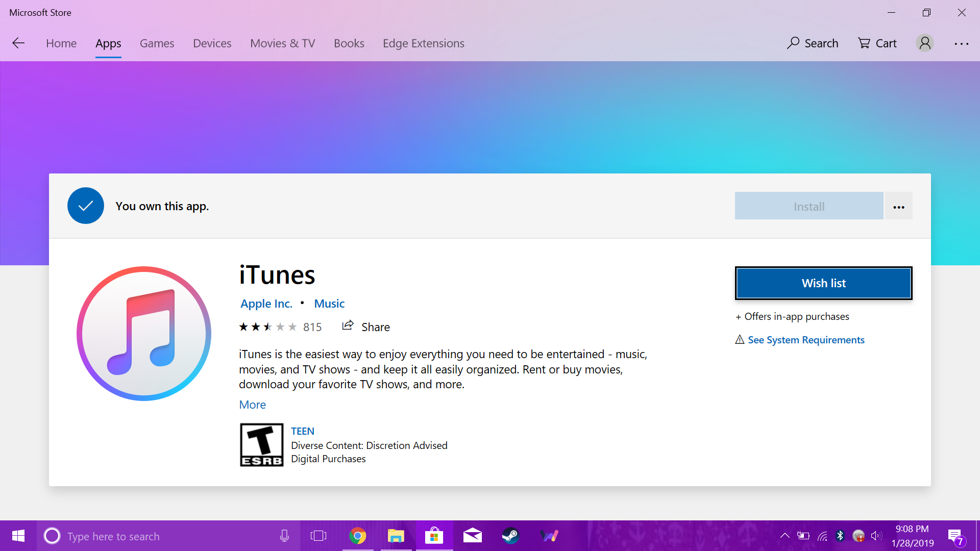
Task: Click the iTunes app title
Action: click(x=277, y=275)
